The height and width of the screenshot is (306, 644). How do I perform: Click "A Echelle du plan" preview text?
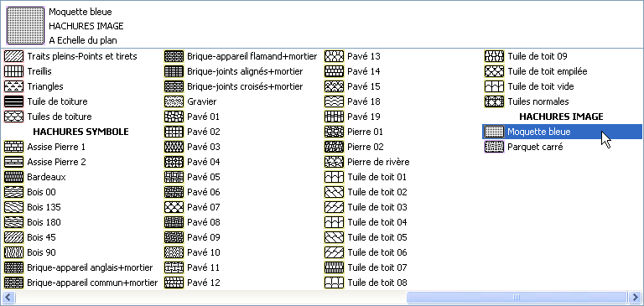[83, 40]
